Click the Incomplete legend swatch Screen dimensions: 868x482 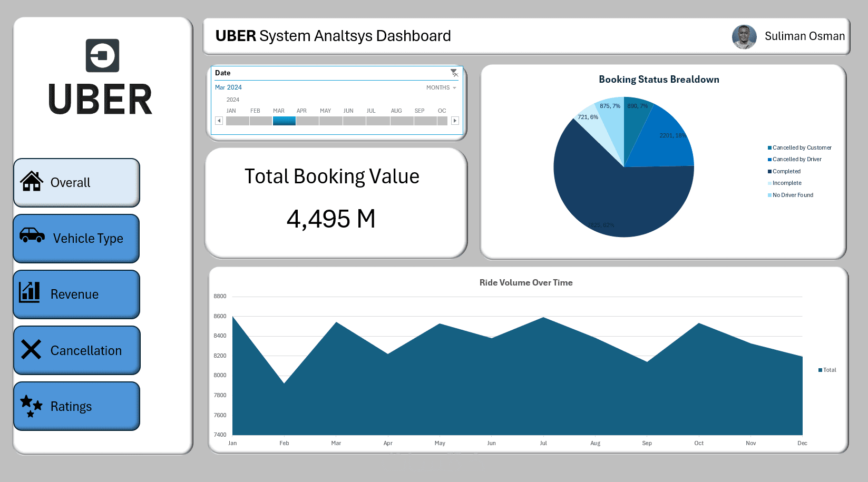[x=769, y=183]
